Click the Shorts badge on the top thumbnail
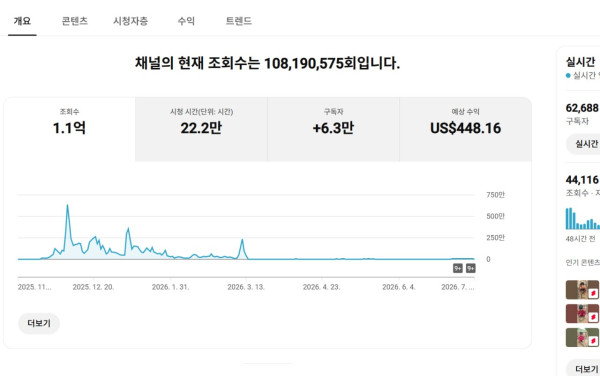 coord(593,293)
